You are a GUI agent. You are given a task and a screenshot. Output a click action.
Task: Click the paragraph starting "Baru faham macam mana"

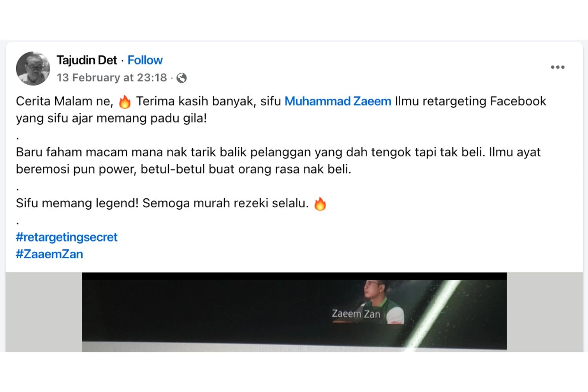tap(278, 160)
